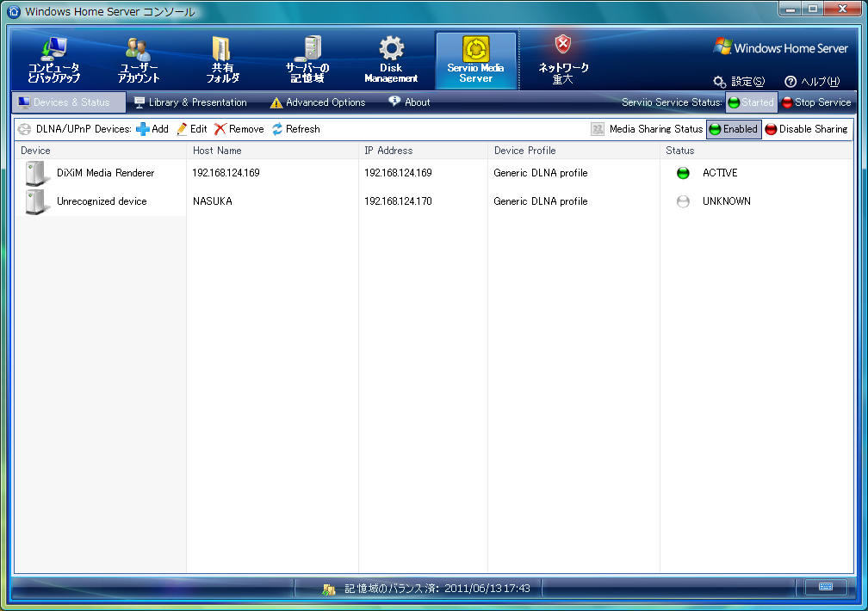The width and height of the screenshot is (868, 611).
Task: Switch to Advanced Options tab
Action: (x=318, y=102)
